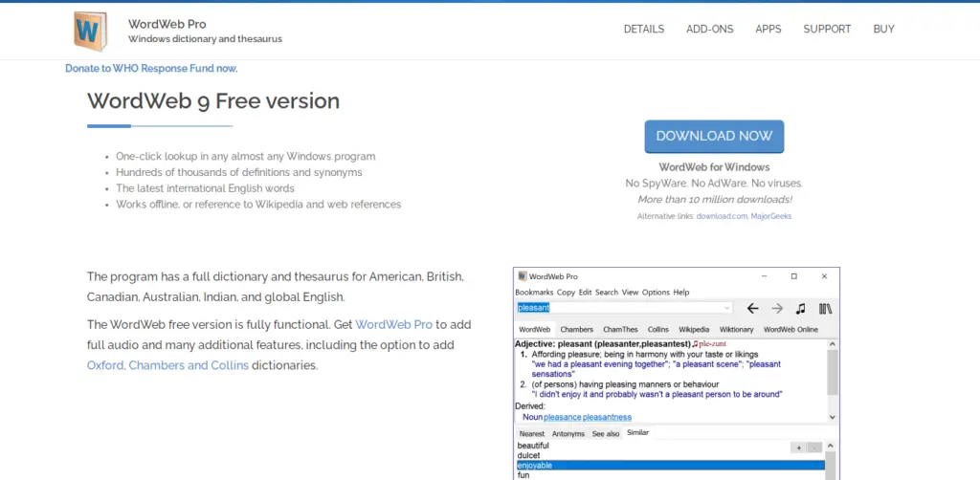Click the WordWeb Pro title bar icon
The width and height of the screenshot is (980, 480).
[x=522, y=276]
